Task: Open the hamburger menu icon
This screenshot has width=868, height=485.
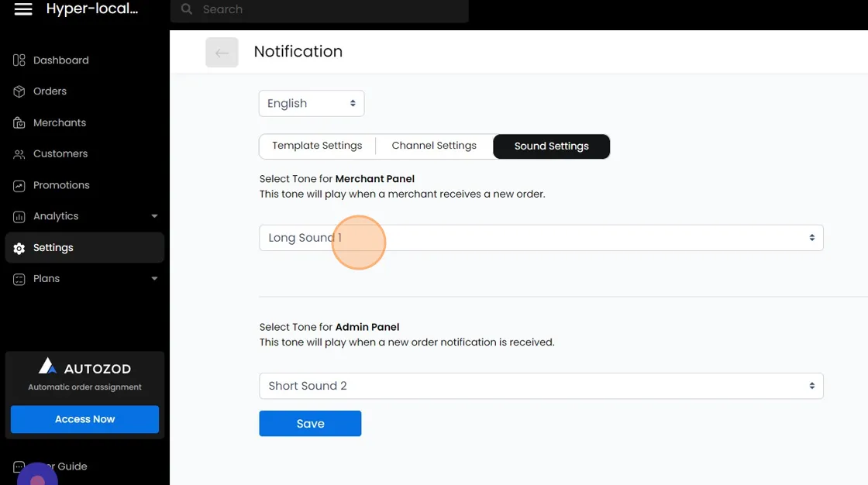Action: coord(22,9)
